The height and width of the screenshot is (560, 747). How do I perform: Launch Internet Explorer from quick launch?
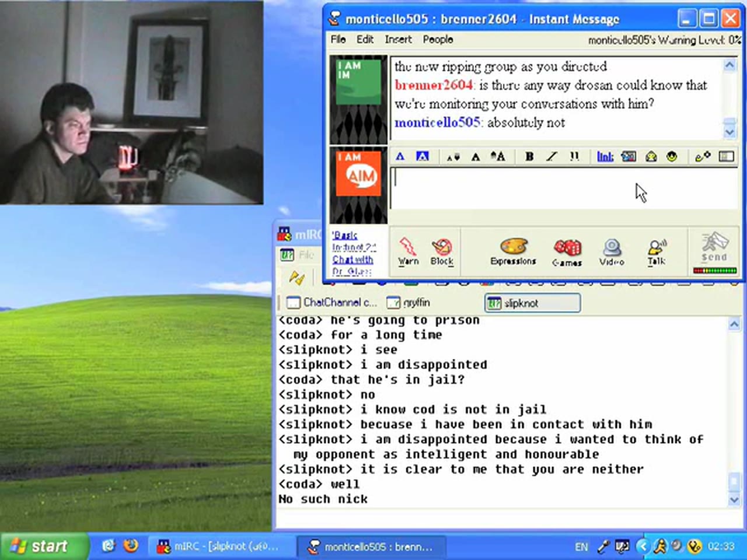coord(109,545)
